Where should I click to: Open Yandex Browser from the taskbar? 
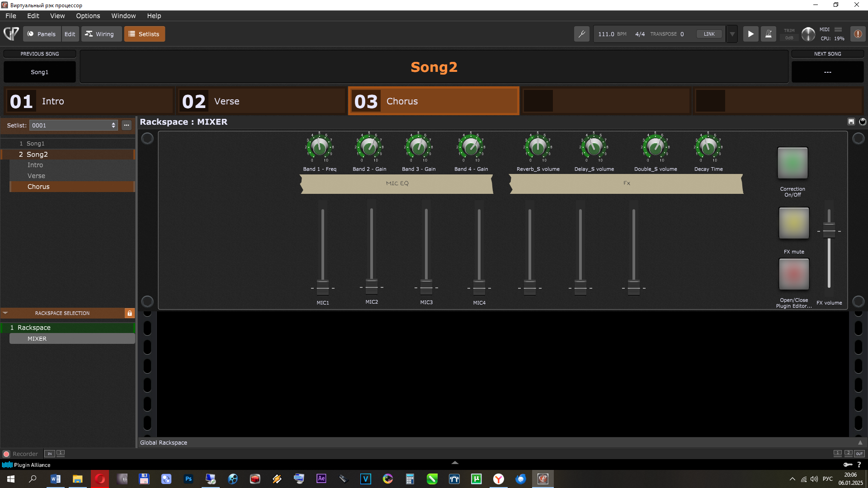499,479
